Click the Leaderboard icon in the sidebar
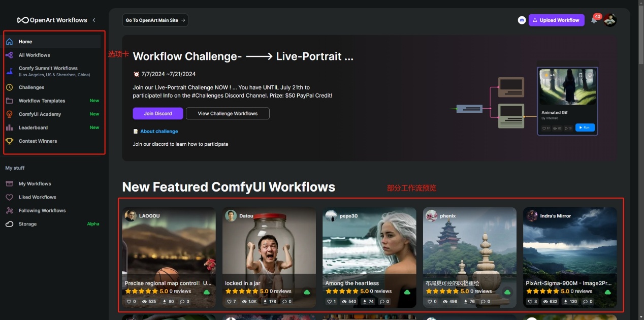The image size is (644, 320). (9, 127)
